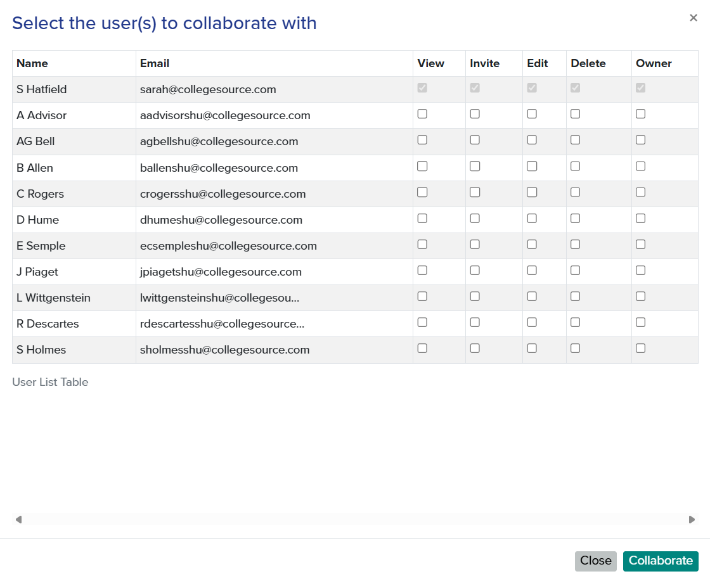This screenshot has height=588, width=710.
Task: Enable View access for E Semple
Action: point(422,244)
